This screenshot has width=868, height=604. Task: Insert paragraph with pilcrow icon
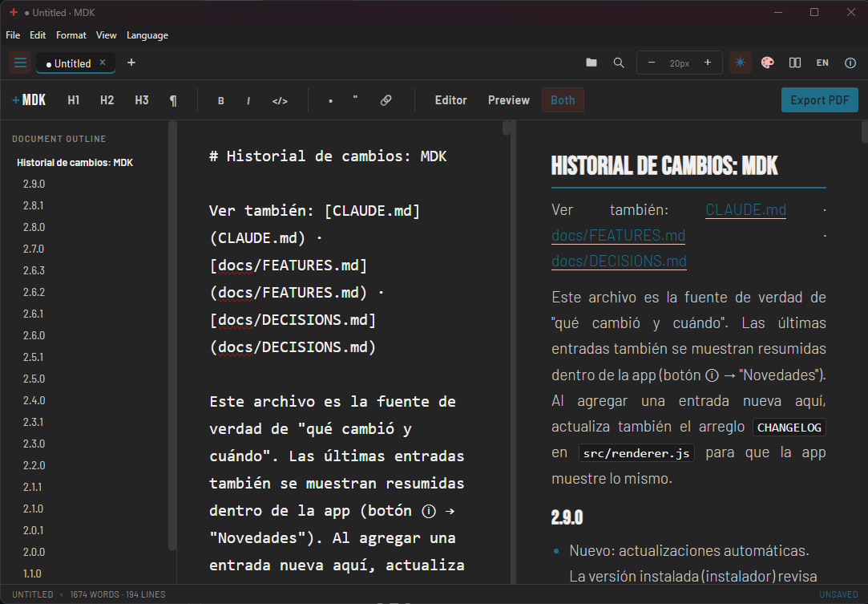click(x=173, y=100)
